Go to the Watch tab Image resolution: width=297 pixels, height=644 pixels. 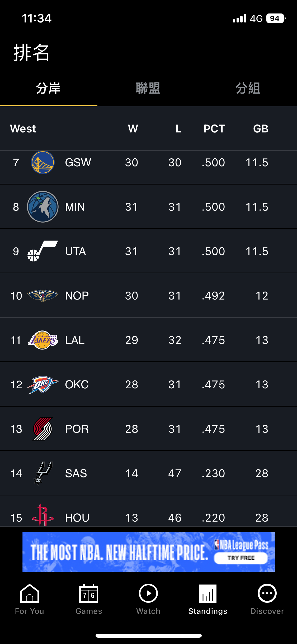[x=148, y=599]
